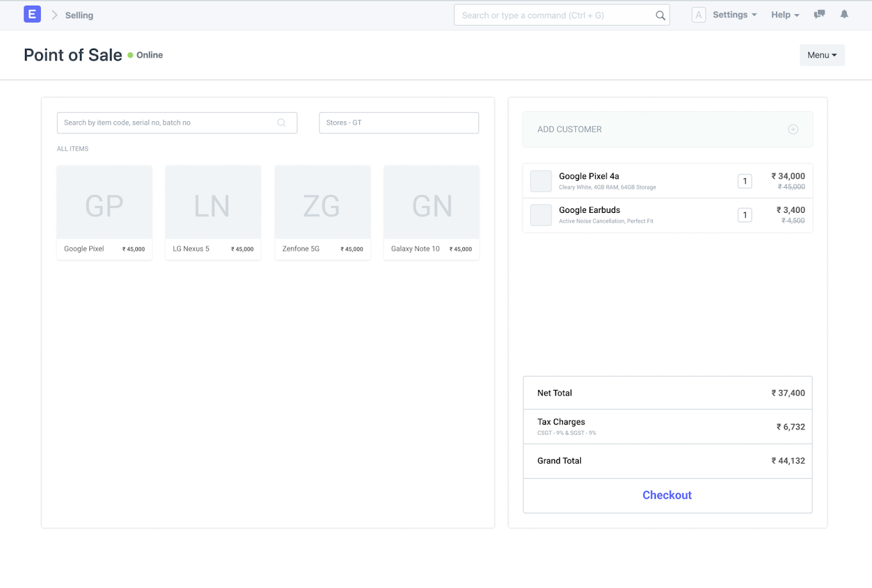The width and height of the screenshot is (872, 588).
Task: Focus the top command search bar
Action: [562, 15]
